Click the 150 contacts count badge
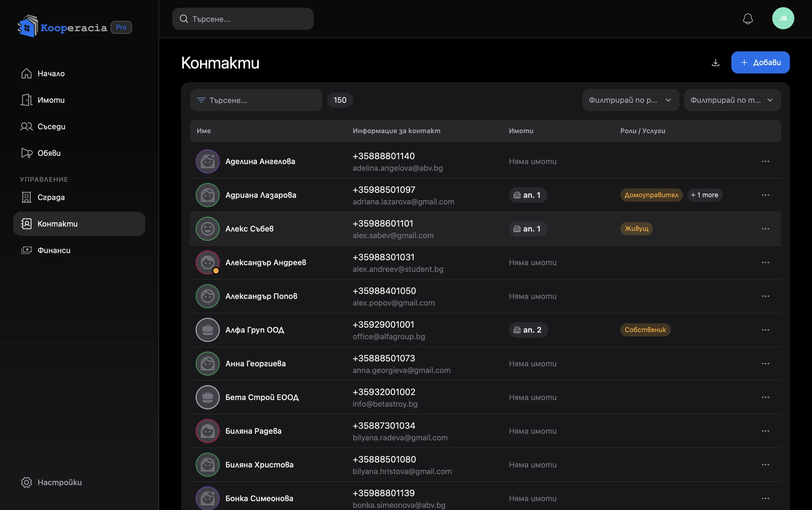Viewport: 812px width, 510px height. point(340,100)
